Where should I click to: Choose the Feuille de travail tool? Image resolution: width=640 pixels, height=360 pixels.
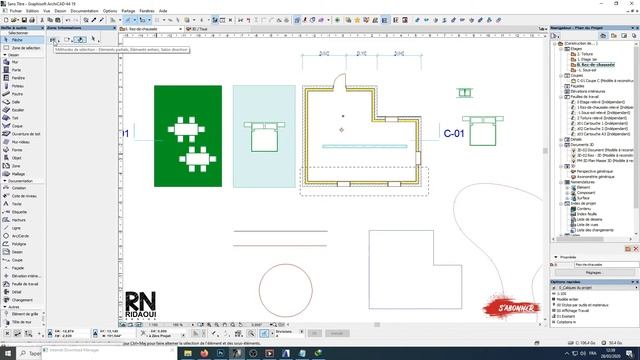tap(22, 284)
